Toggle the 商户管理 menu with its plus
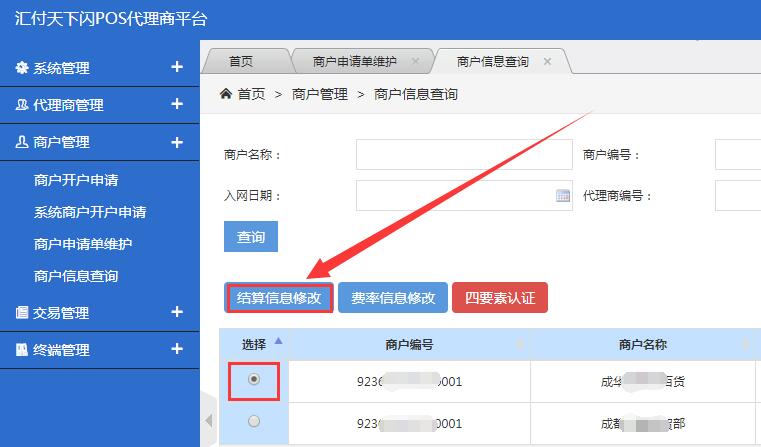 point(177,142)
